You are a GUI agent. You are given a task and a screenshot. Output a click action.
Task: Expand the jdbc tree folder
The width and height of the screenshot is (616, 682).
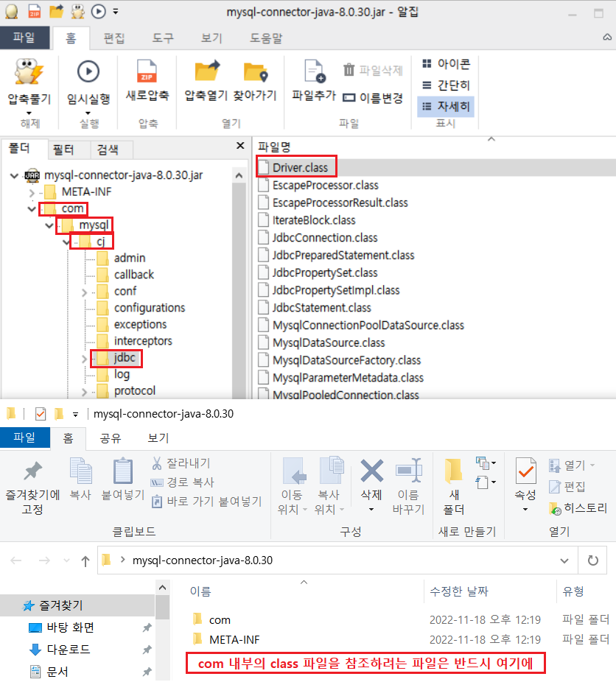click(x=84, y=359)
